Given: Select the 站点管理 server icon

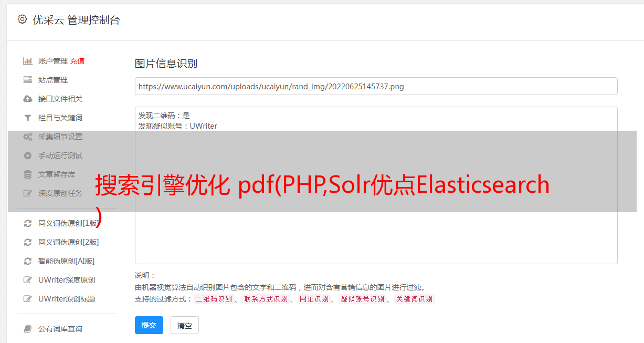Looking at the screenshot, I should click(x=28, y=80).
